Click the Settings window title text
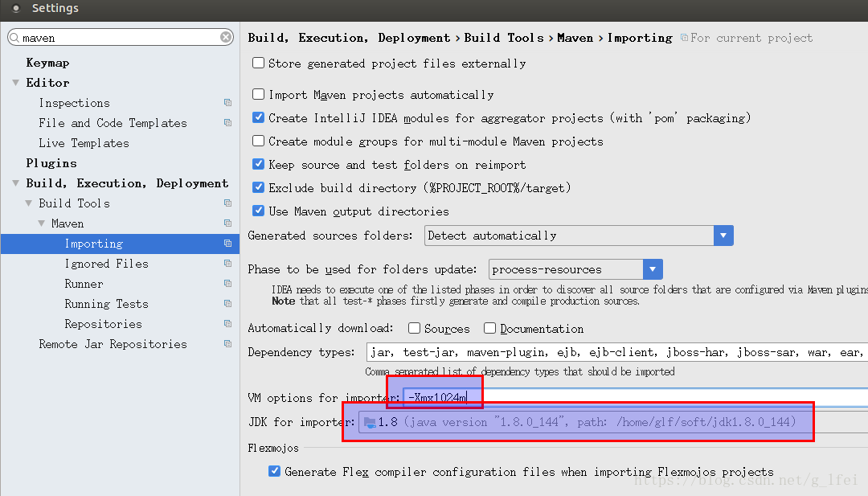868x496 pixels. [x=55, y=8]
